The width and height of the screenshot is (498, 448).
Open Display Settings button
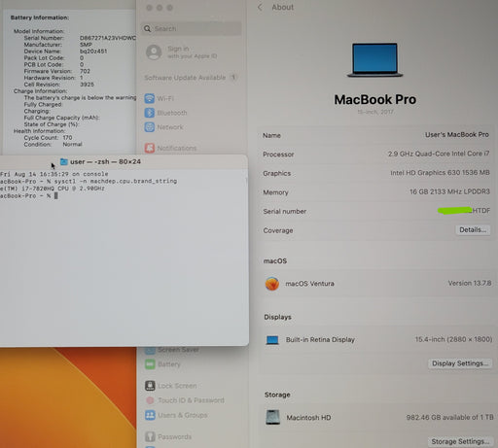(x=460, y=363)
